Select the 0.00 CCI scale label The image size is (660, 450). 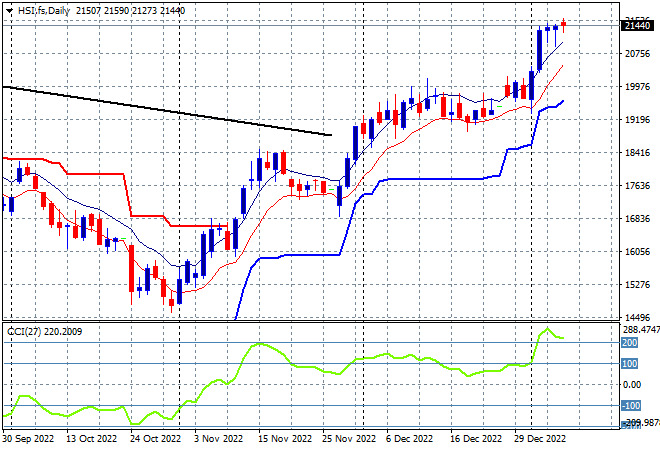[632, 384]
